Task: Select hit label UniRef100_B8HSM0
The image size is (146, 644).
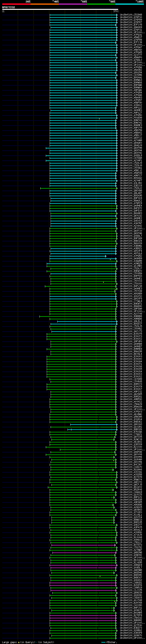Action: 131,575
